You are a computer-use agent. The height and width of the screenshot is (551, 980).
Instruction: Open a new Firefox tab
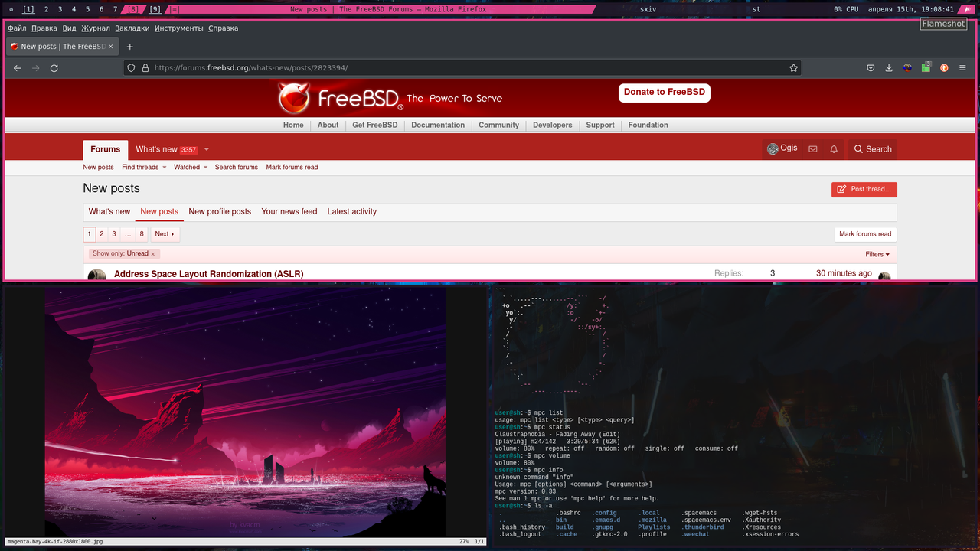coord(130,47)
